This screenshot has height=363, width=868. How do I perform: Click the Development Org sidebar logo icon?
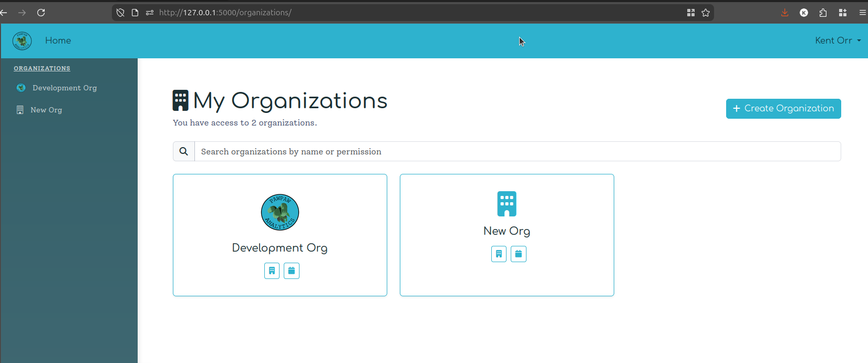(x=21, y=88)
